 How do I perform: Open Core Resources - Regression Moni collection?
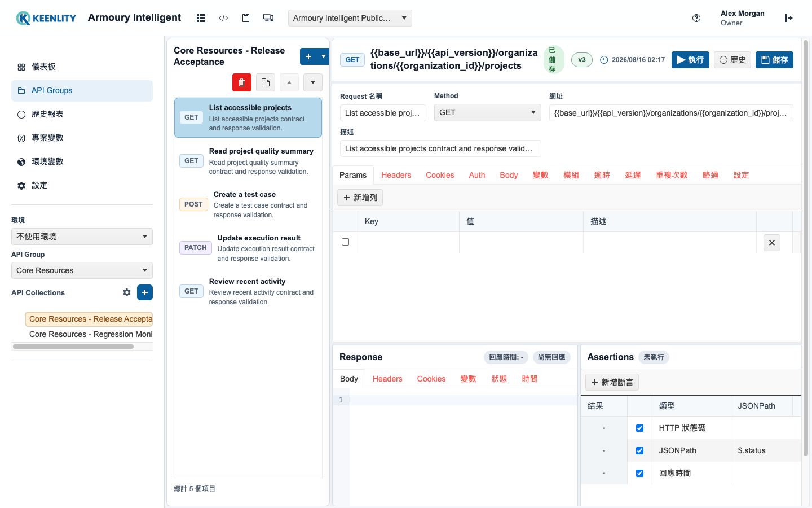(91, 334)
